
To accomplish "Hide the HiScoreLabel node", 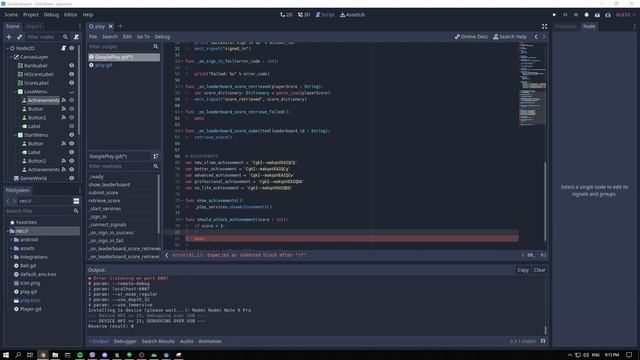I will coord(72,74).
